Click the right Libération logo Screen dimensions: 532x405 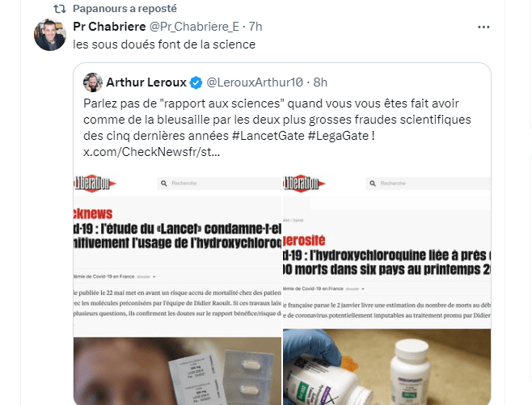[304, 184]
